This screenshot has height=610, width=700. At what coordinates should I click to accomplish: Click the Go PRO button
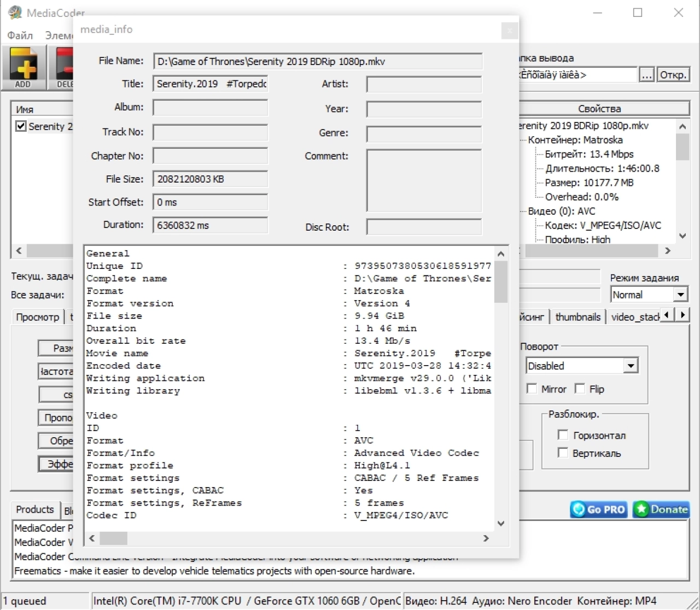pyautogui.click(x=599, y=509)
